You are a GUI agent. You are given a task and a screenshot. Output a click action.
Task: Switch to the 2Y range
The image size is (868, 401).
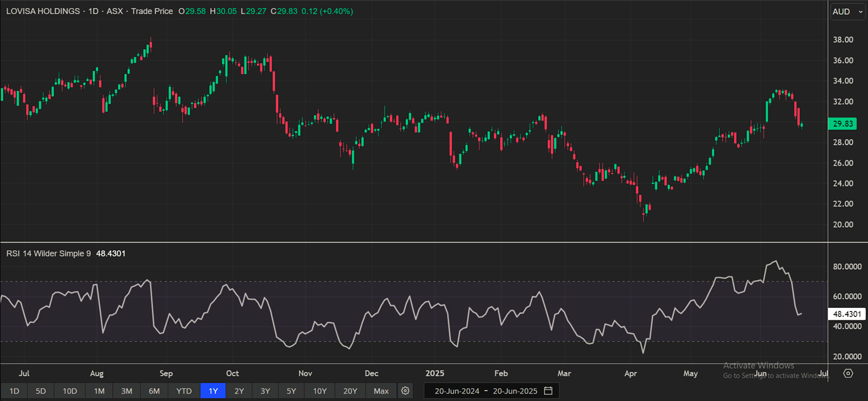(239, 391)
